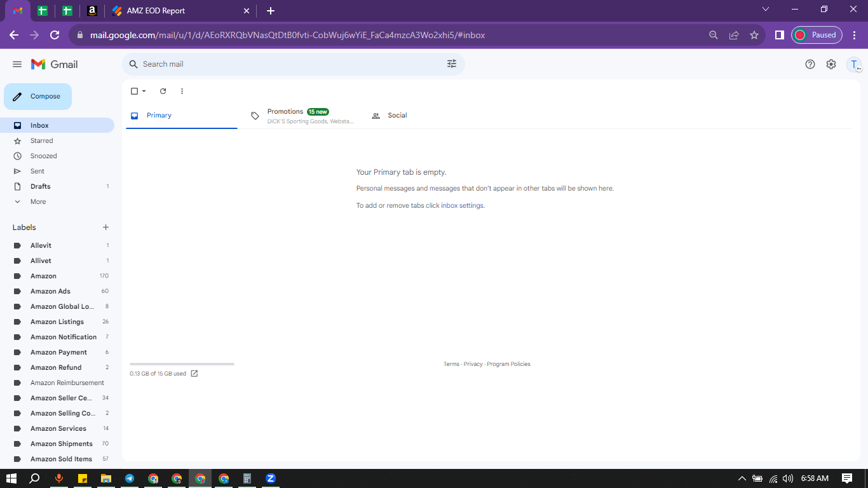Open Sticky Notes from the taskbar
Viewport: 868px width, 488px height.
(x=83, y=478)
